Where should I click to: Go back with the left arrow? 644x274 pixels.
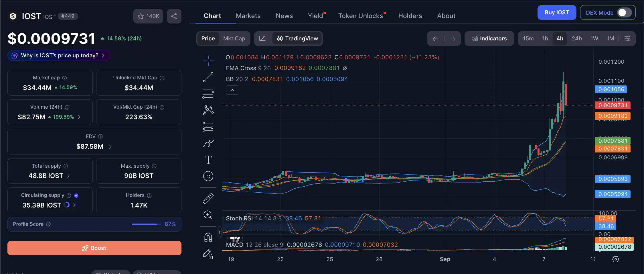[436, 39]
